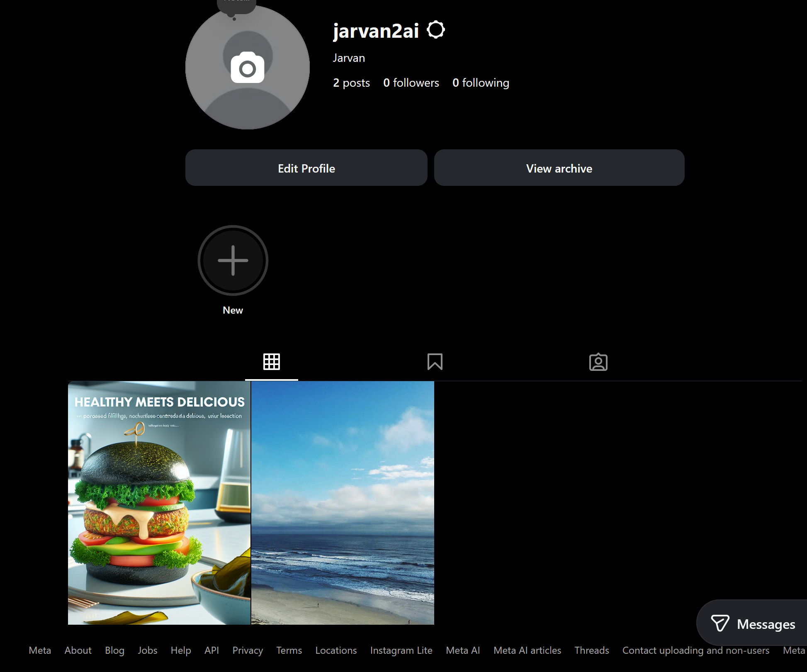The image size is (807, 672).
Task: Open the burger post thumbnail
Action: point(159,503)
